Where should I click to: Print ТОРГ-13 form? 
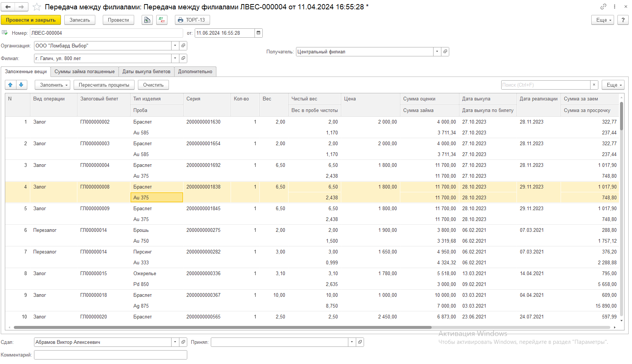click(192, 20)
